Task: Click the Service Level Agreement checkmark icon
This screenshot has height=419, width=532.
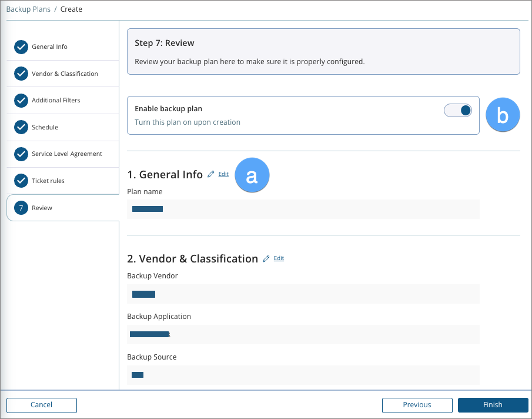Action: (21, 154)
